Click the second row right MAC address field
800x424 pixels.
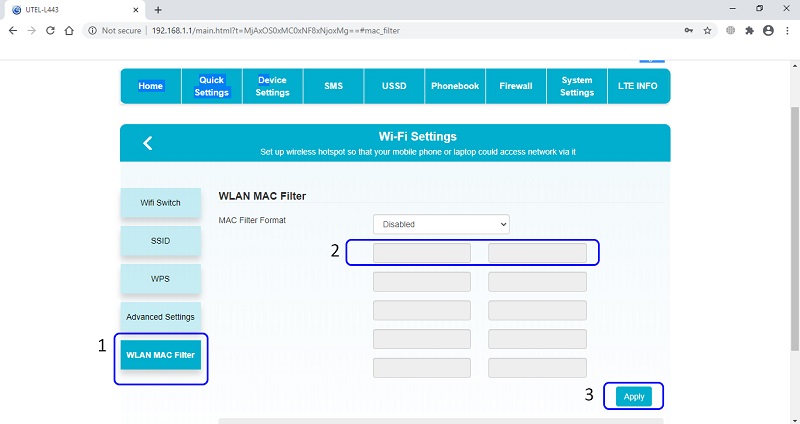[537, 282]
